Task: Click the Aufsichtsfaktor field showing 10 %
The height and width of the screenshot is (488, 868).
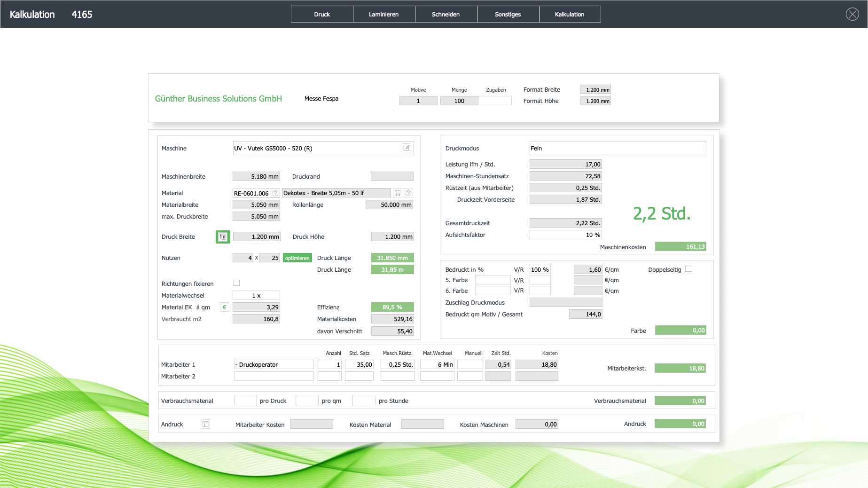Action: 565,235
